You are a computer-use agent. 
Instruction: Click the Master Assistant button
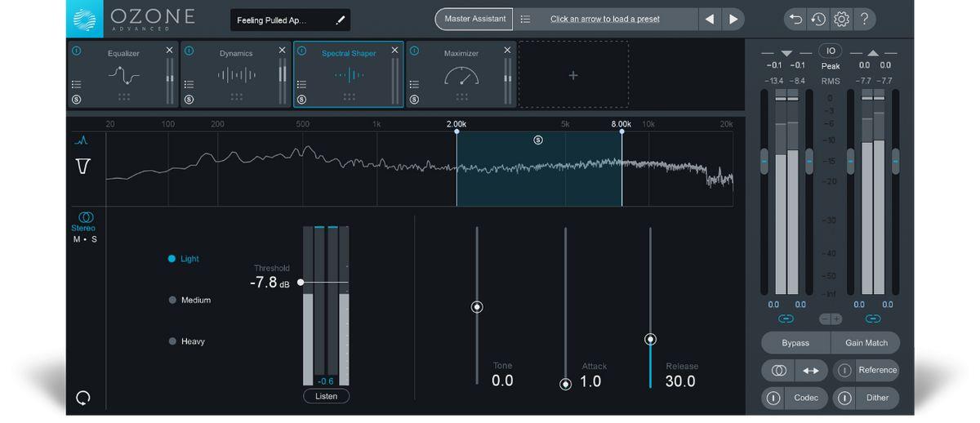(x=475, y=19)
